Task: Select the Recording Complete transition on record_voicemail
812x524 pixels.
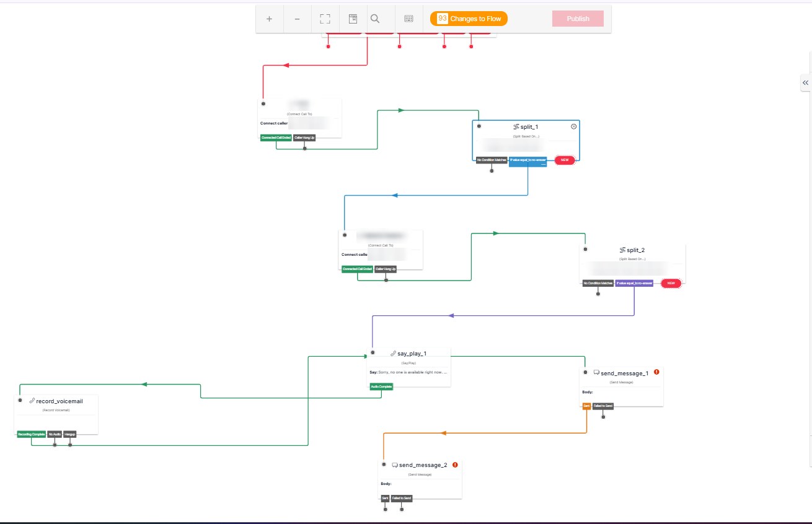Action: pyautogui.click(x=31, y=434)
